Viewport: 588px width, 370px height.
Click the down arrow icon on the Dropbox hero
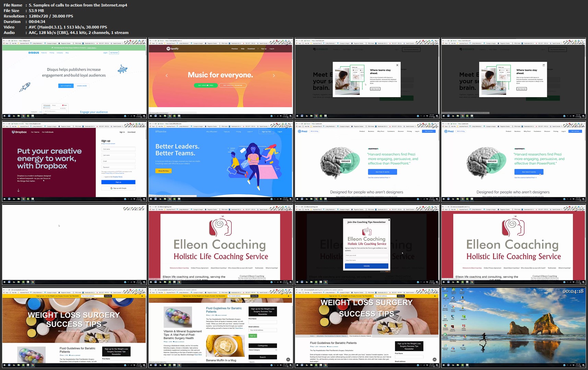tap(18, 190)
